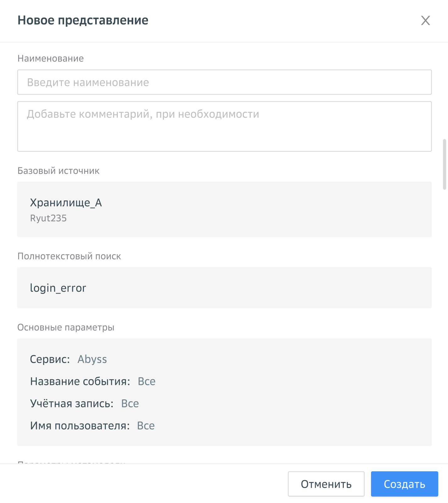Viewport: 448px width, 503px height.
Task: Click the Базовый источник section label
Action: (58, 171)
